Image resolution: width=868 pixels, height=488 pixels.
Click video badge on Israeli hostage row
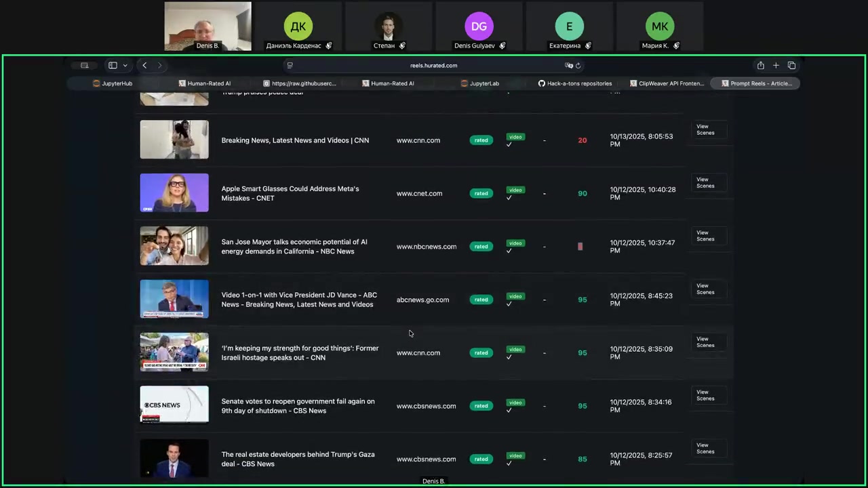tap(515, 350)
